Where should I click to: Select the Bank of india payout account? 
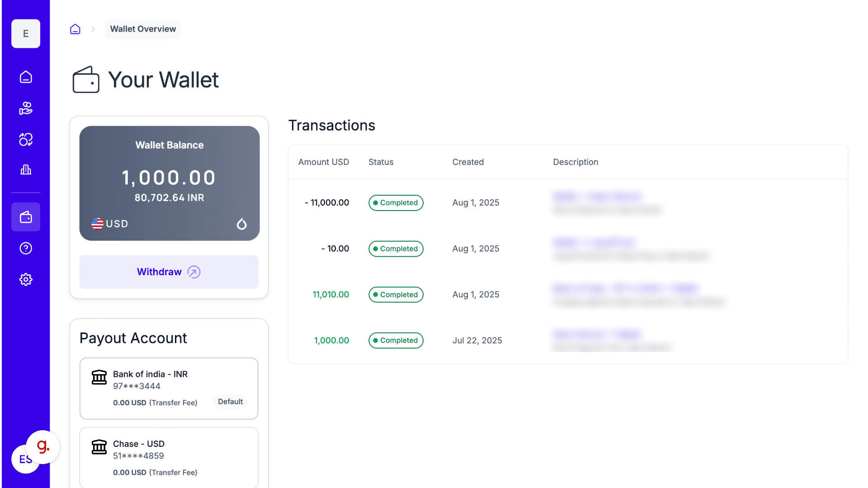point(169,388)
